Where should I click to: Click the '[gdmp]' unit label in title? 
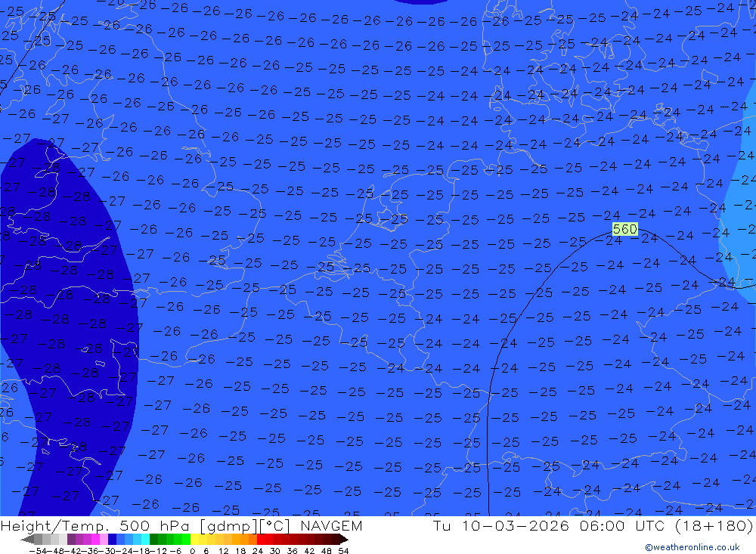228,525
